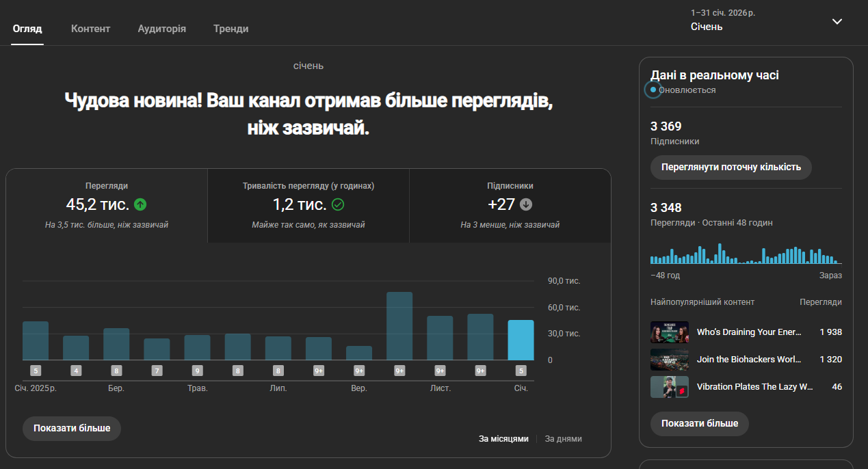This screenshot has height=469, width=868.
Task: Click grey down arrow next to +27
Action: (526, 204)
